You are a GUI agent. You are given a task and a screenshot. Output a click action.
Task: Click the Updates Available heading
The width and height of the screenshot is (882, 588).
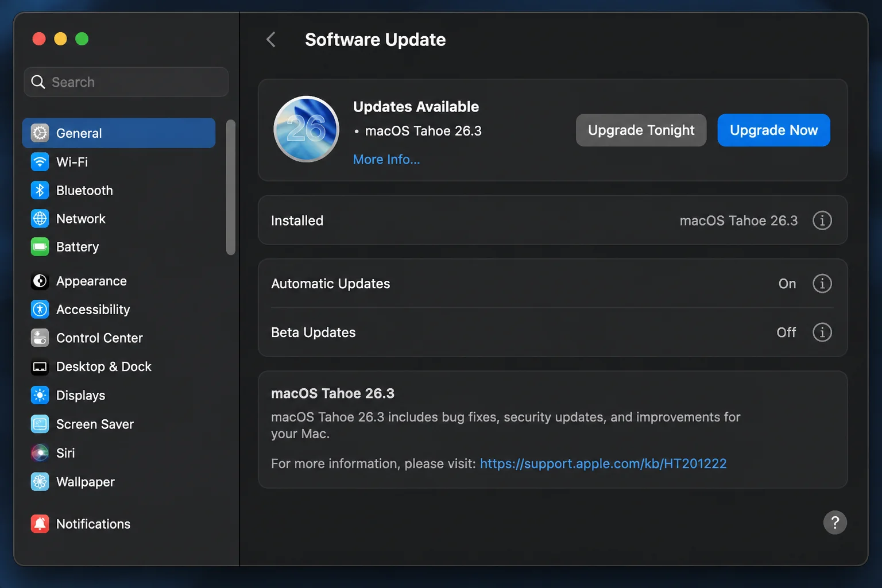point(416,107)
